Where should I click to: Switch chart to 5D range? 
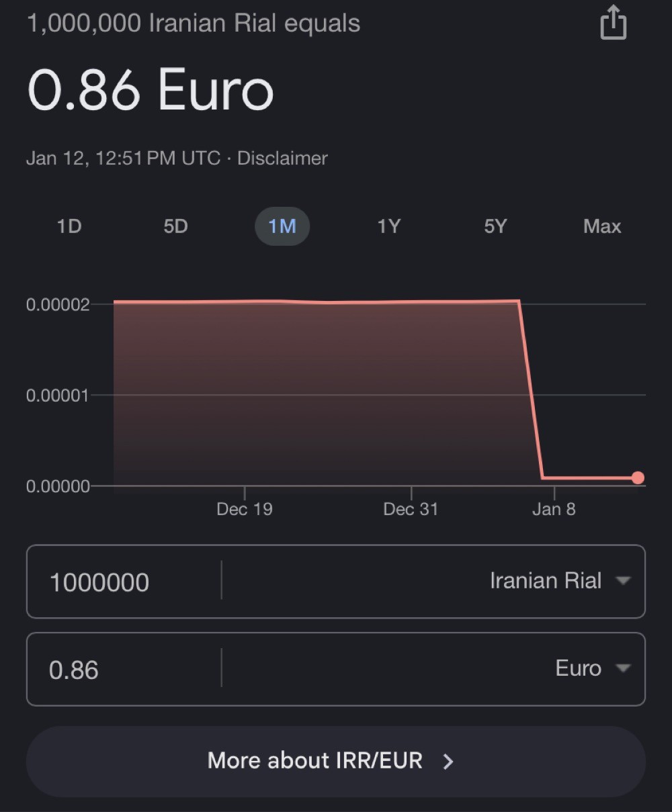point(175,226)
